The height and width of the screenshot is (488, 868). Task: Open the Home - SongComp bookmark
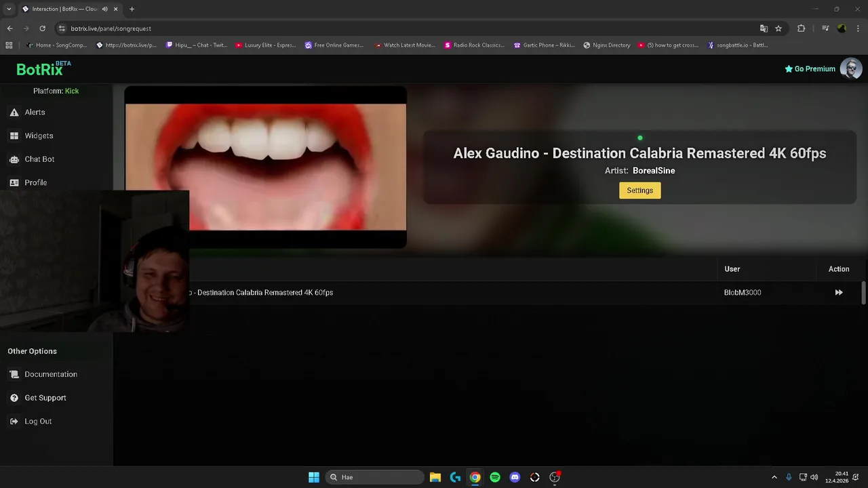[x=56, y=45]
